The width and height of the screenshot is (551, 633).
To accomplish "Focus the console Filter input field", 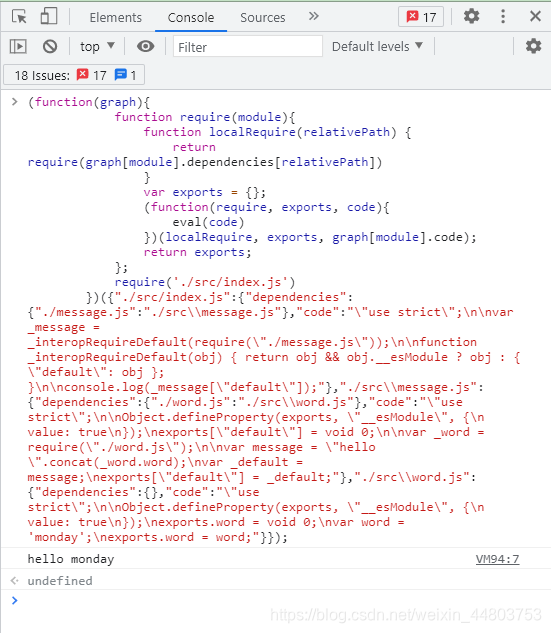I will point(248,47).
